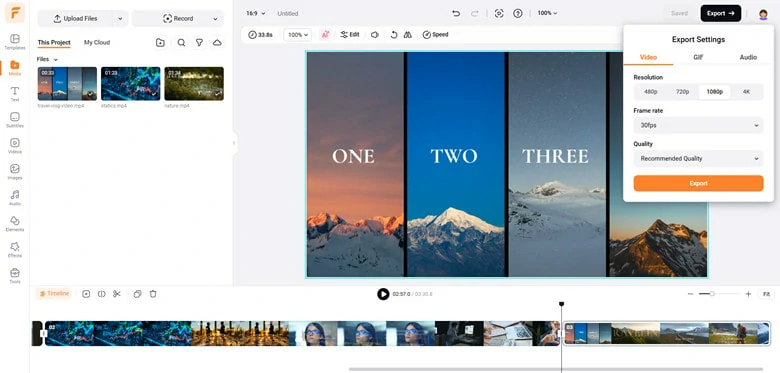Open the 16:9 aspect ratio dropdown
The width and height of the screenshot is (780, 373).
point(256,13)
